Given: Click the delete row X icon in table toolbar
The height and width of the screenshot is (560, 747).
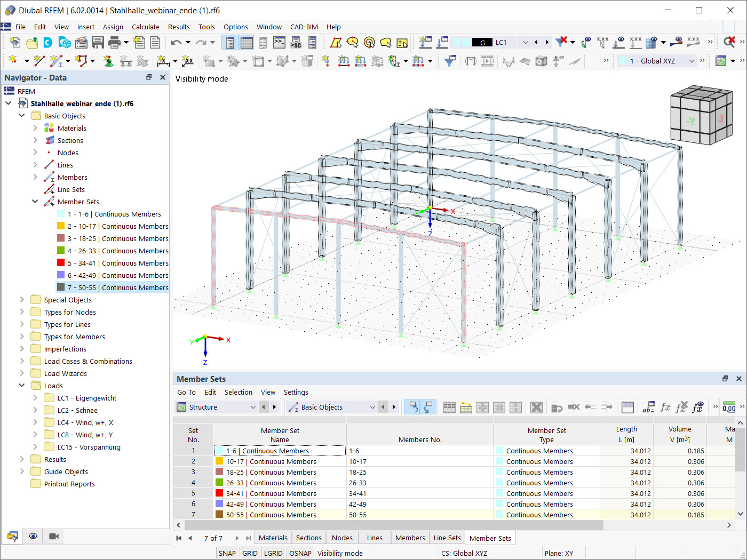Looking at the screenshot, I should pos(536,407).
